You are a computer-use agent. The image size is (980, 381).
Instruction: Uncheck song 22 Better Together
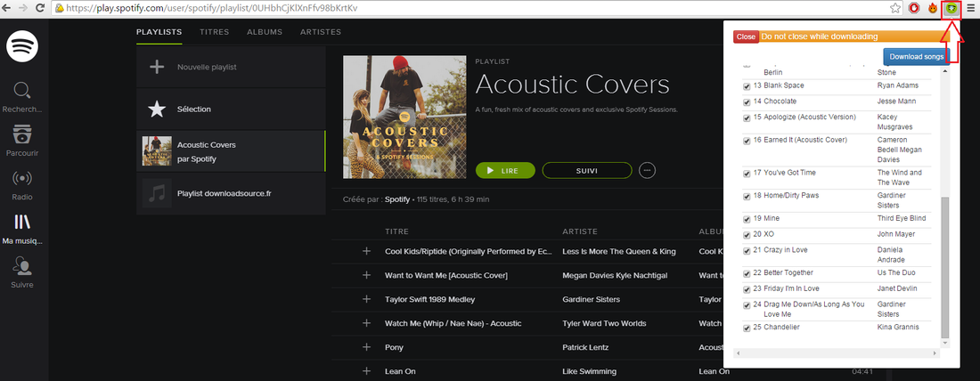[747, 273]
